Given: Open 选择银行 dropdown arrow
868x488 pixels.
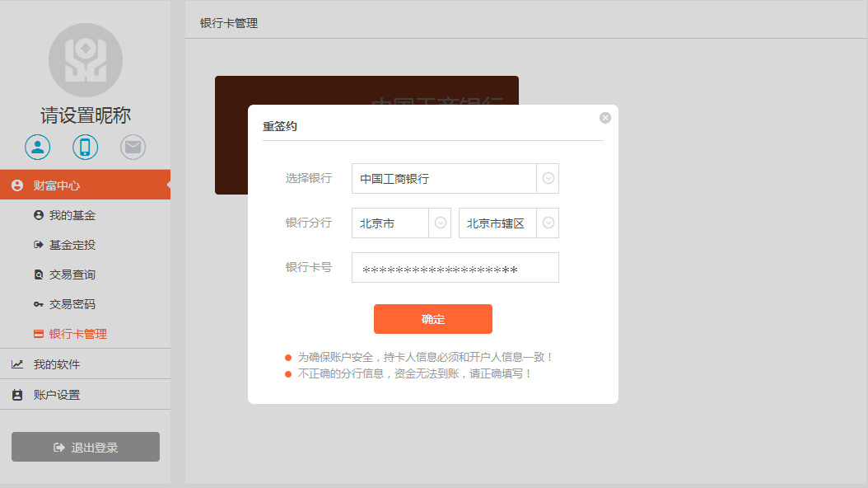Looking at the screenshot, I should 548,179.
